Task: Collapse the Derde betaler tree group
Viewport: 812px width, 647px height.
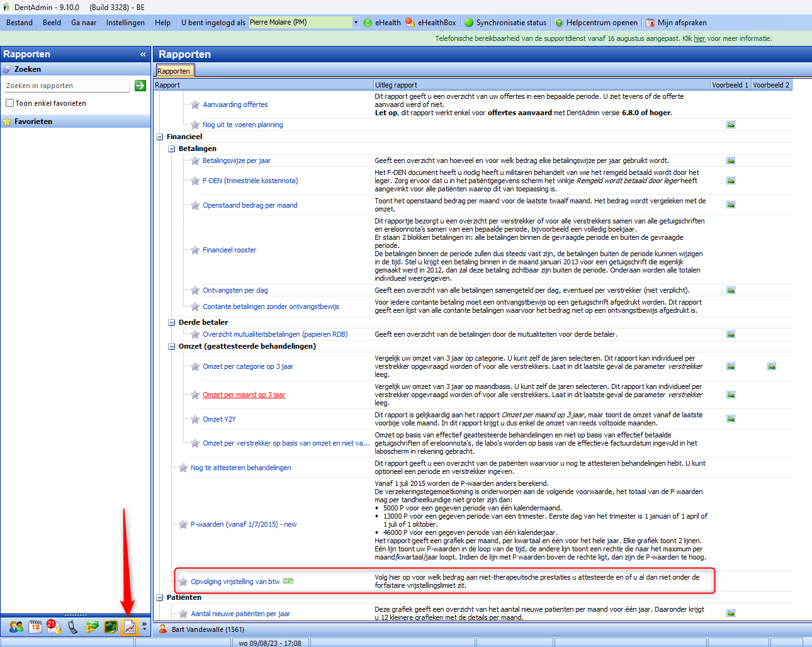Action: [x=172, y=322]
